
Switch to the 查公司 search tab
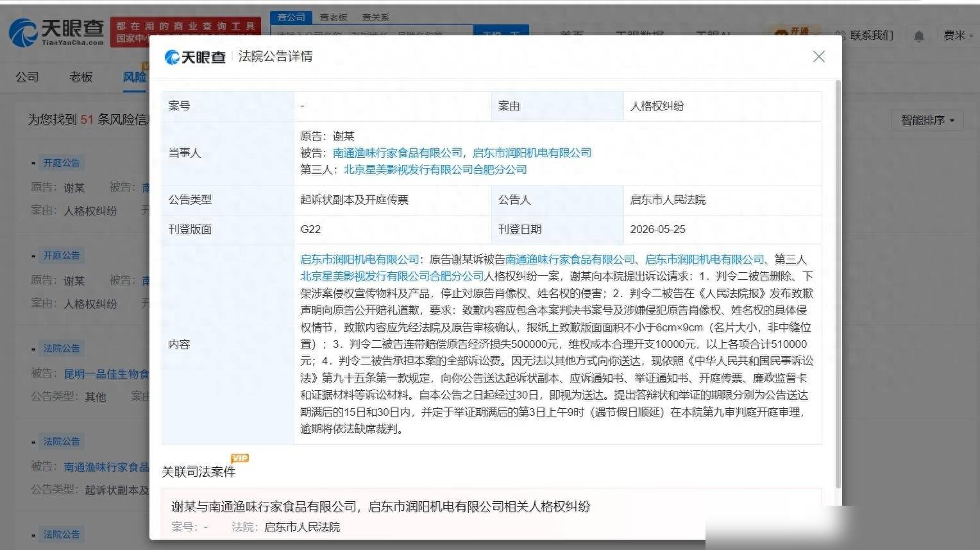291,17
